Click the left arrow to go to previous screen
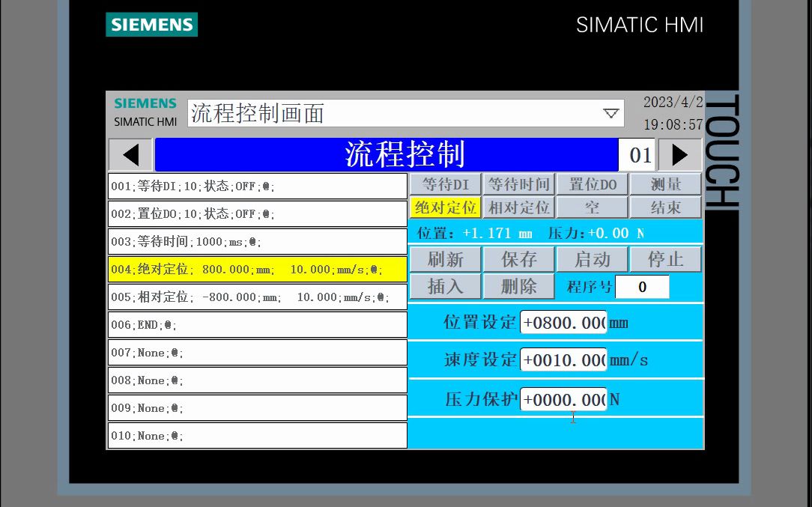The width and height of the screenshot is (812, 507). [129, 154]
